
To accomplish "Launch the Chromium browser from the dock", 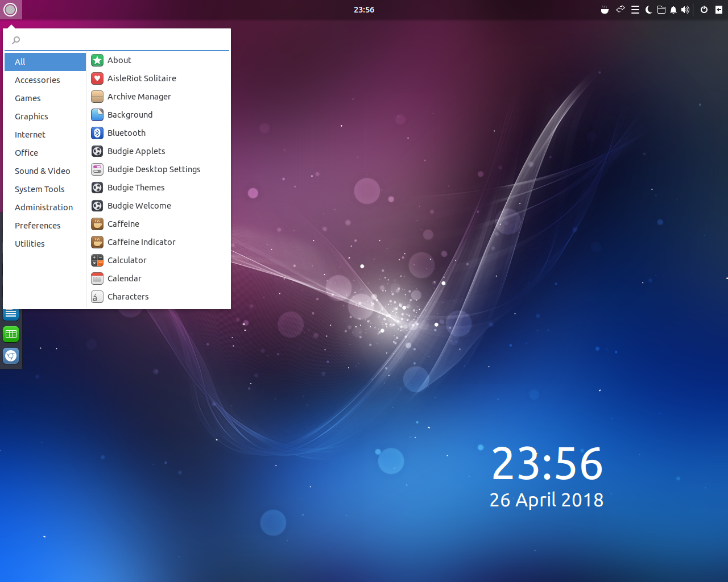I will point(11,356).
